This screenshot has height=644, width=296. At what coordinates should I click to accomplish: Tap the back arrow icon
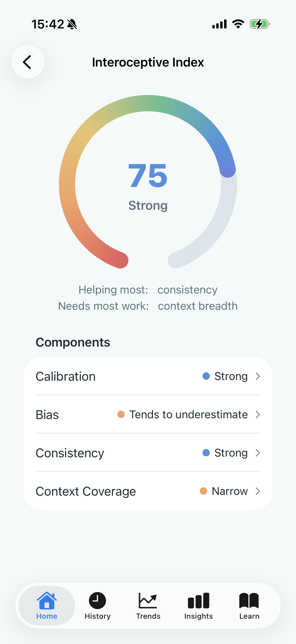coord(27,62)
